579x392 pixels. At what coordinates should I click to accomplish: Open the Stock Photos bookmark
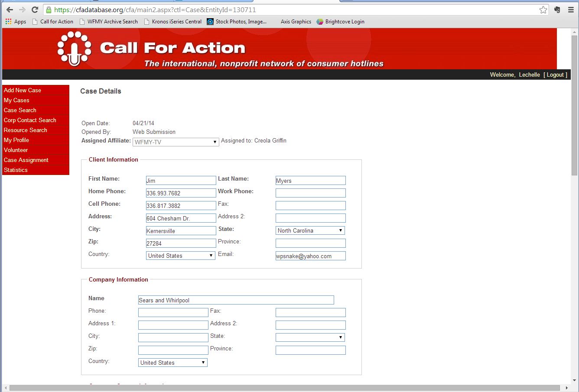click(237, 22)
